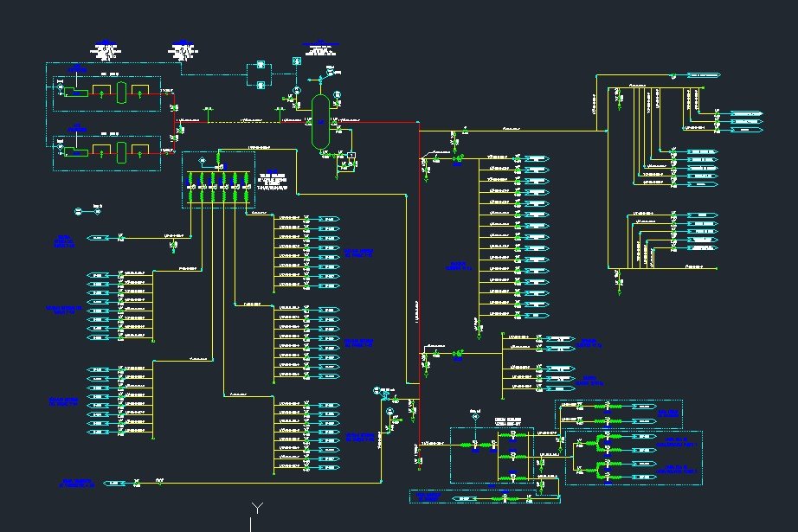Click the green capsule vessel in lower-left package
Screen dimensions: 798x532
click(122, 151)
